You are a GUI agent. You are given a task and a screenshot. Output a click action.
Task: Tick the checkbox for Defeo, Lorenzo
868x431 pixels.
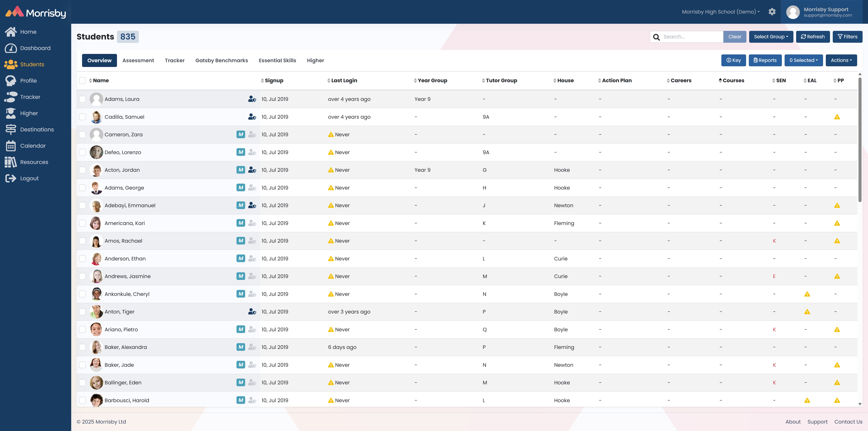click(83, 152)
